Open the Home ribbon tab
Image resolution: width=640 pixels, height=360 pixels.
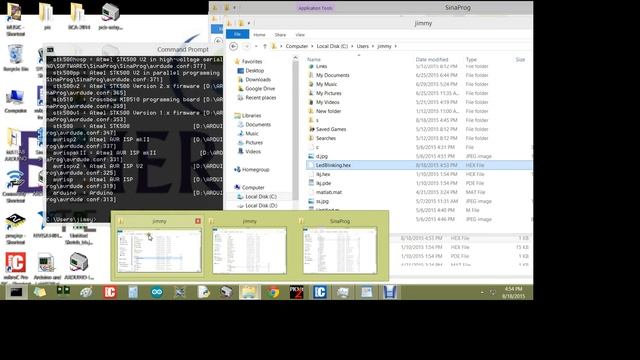pyautogui.click(x=259, y=35)
